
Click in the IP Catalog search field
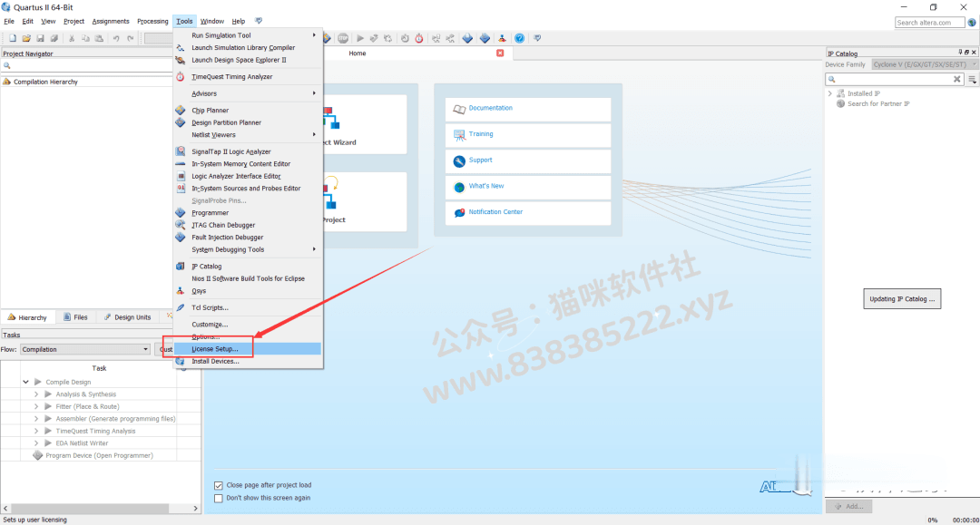(895, 79)
